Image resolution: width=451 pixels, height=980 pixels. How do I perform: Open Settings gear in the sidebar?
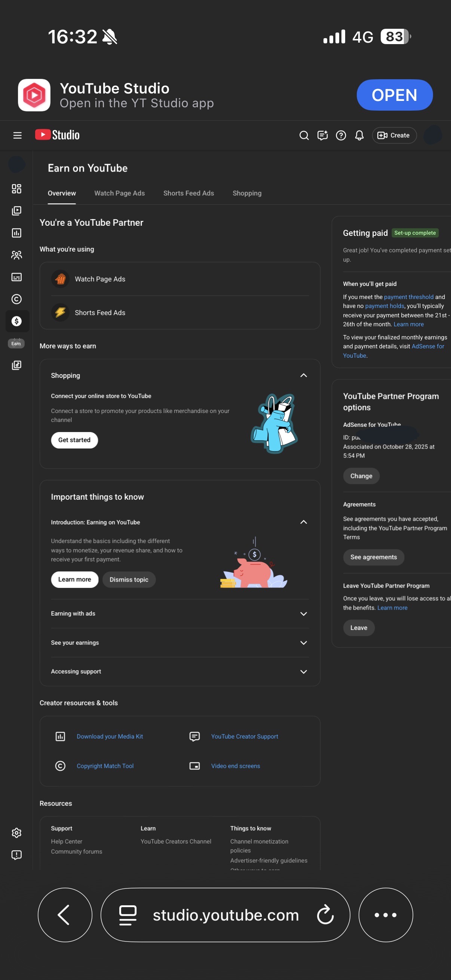click(x=16, y=833)
